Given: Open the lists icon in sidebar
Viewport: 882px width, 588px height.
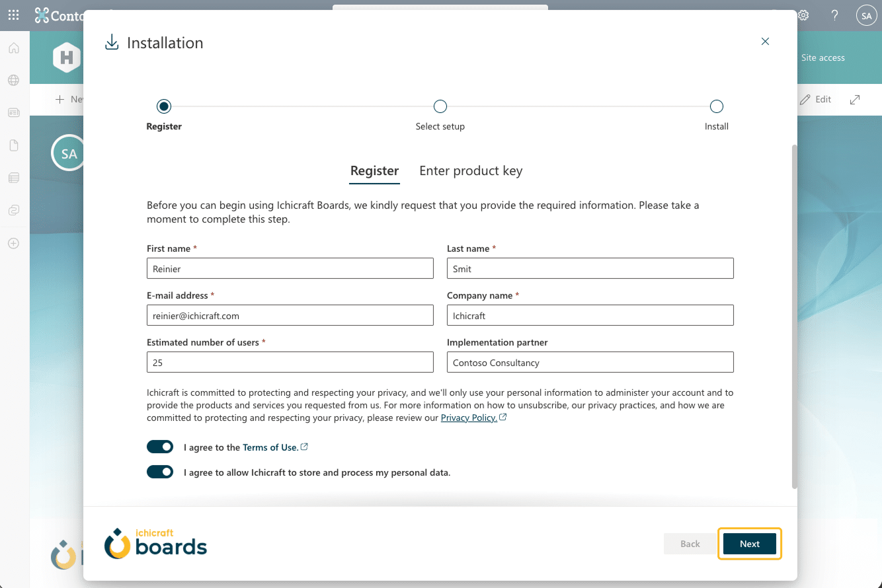Looking at the screenshot, I should (13, 178).
